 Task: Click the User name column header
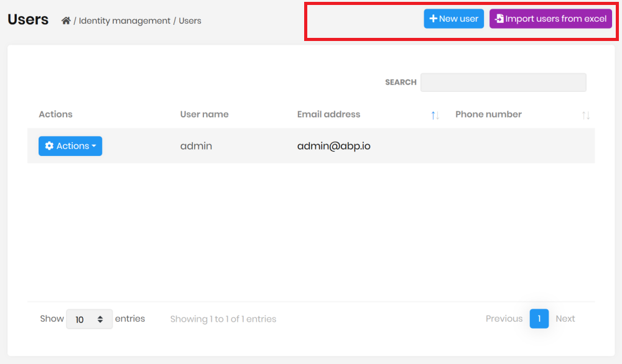tap(204, 114)
